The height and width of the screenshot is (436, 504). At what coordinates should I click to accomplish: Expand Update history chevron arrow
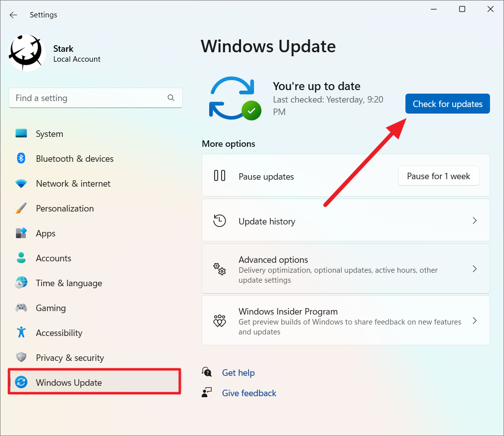475,220
